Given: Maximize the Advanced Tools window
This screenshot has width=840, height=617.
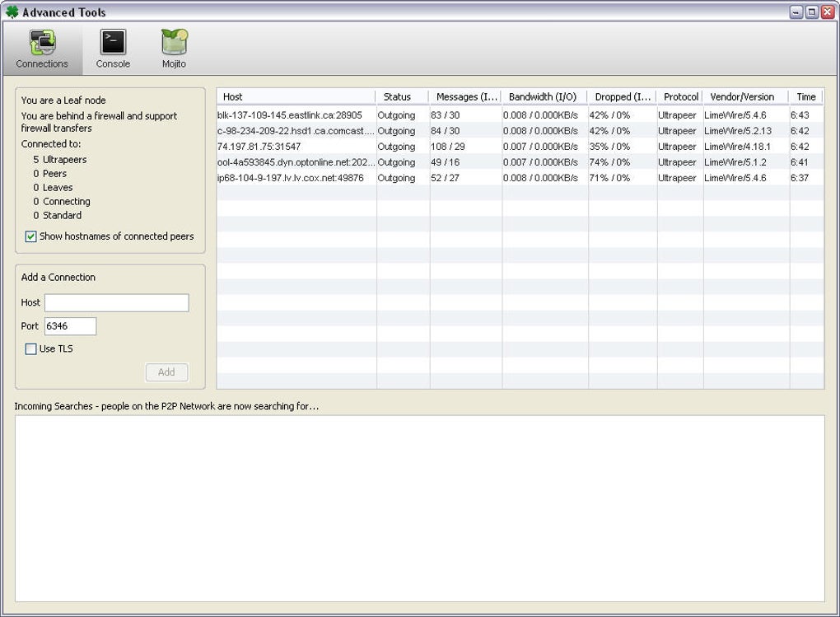Looking at the screenshot, I should (812, 12).
